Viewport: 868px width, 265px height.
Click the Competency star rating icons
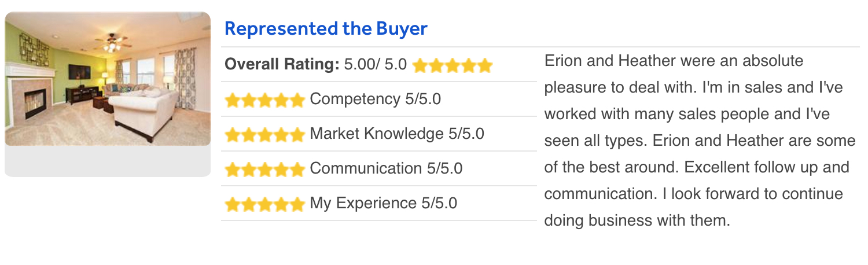(x=264, y=100)
